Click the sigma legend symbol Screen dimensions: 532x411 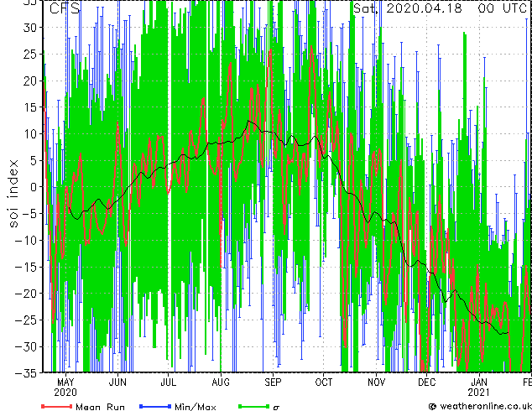[x=276, y=408]
